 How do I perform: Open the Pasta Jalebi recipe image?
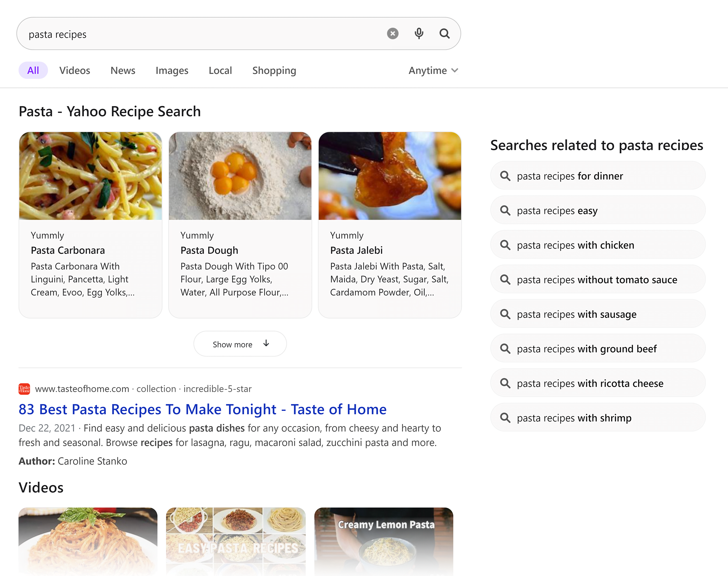click(389, 176)
